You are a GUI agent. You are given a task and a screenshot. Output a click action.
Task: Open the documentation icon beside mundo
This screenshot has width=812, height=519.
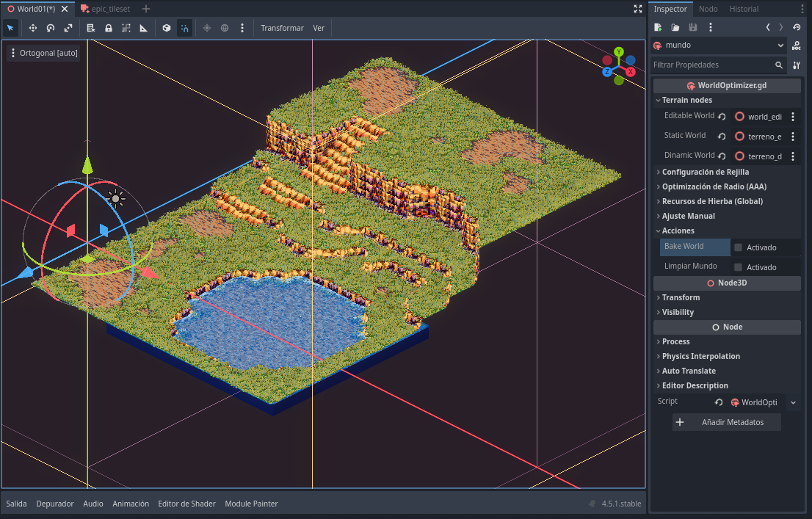(x=797, y=46)
